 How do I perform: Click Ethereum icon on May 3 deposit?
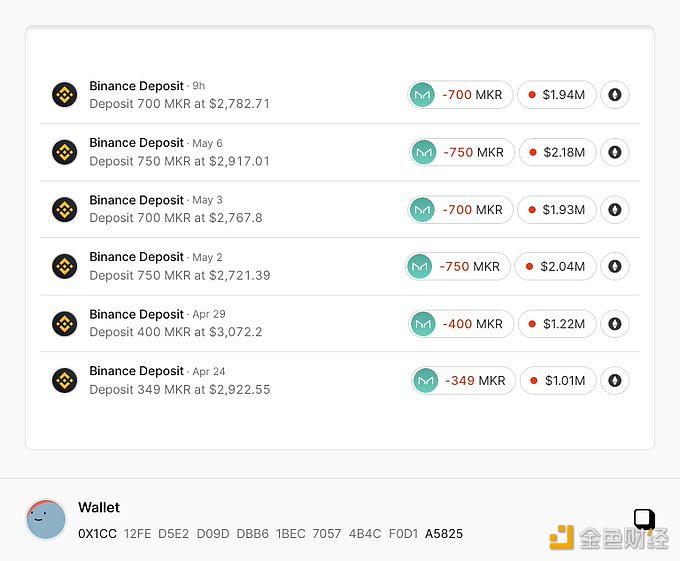615,210
